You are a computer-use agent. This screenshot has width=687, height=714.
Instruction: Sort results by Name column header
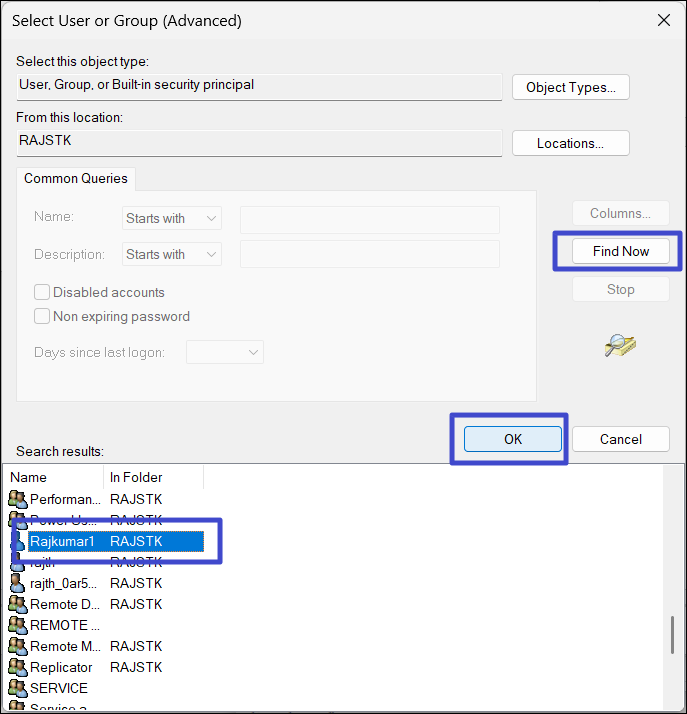[54, 477]
